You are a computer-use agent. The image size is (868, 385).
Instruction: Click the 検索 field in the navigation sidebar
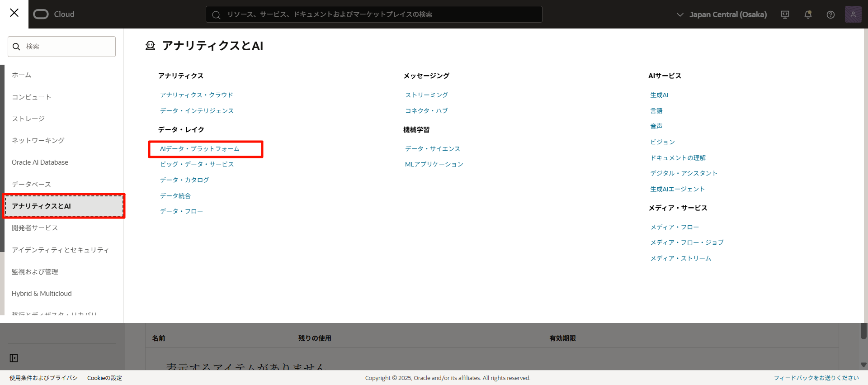point(61,47)
